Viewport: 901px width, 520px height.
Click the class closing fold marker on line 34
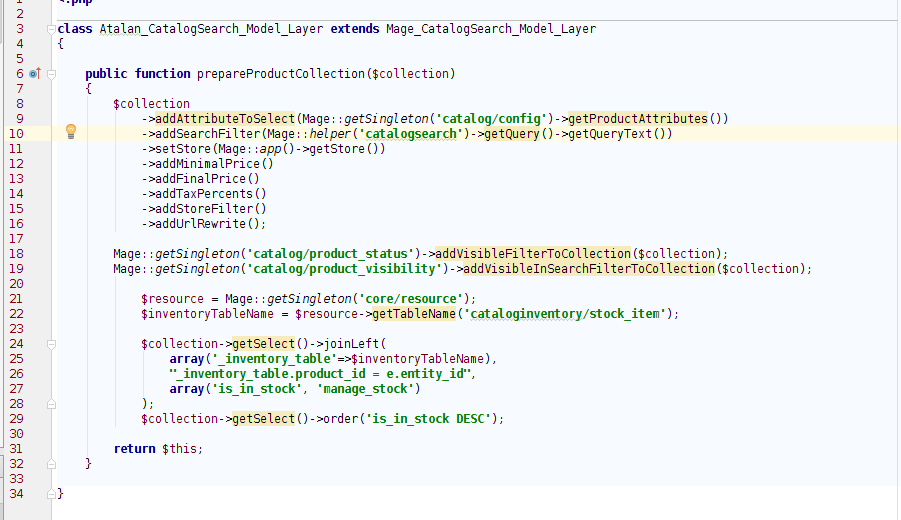51,494
